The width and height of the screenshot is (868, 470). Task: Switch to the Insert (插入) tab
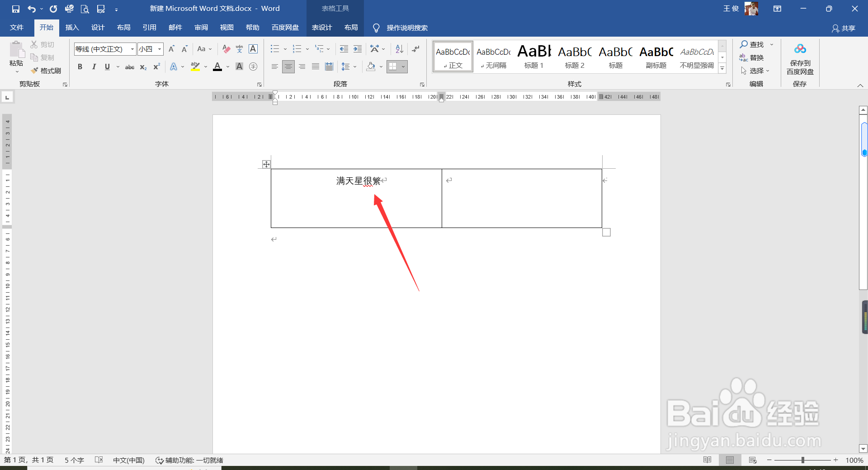(x=72, y=28)
